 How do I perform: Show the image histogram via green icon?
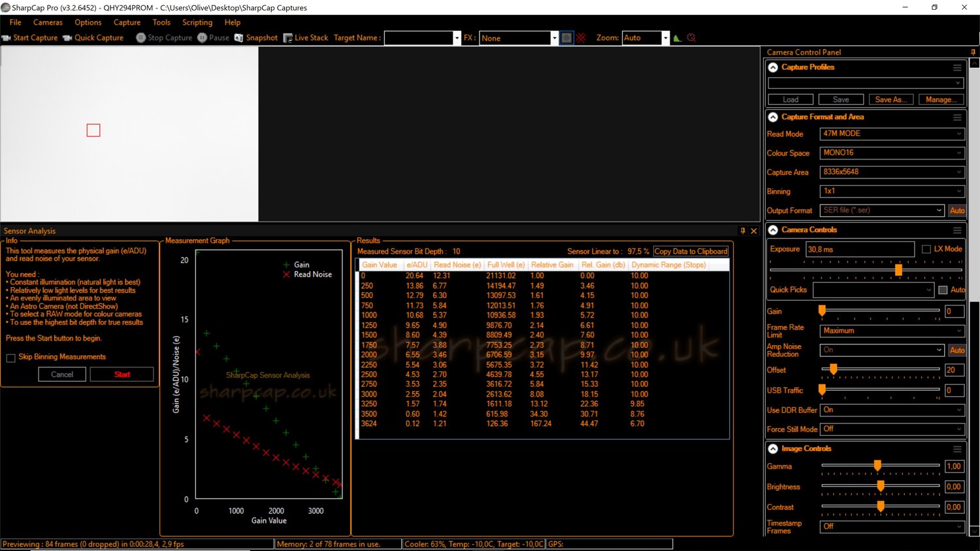(x=678, y=38)
